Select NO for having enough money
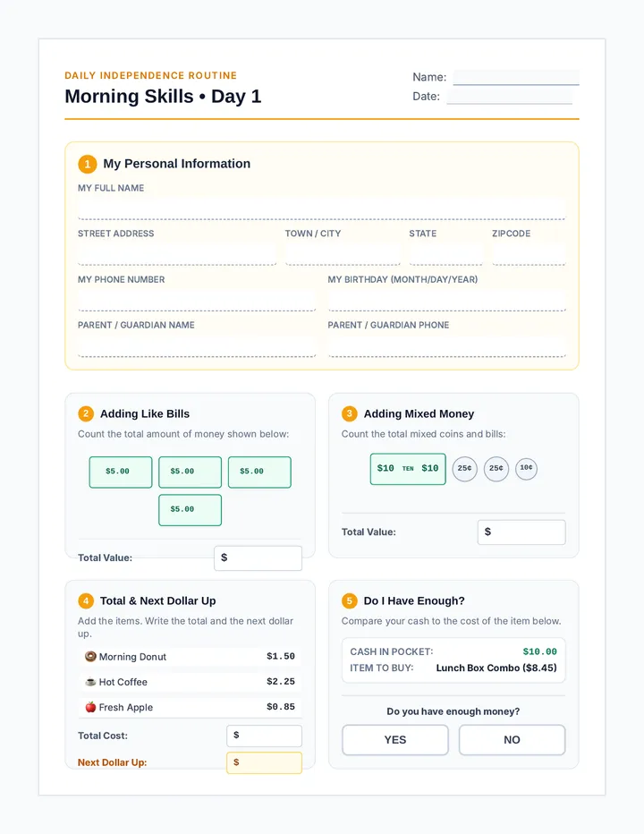The height and width of the screenshot is (834, 644). click(512, 740)
